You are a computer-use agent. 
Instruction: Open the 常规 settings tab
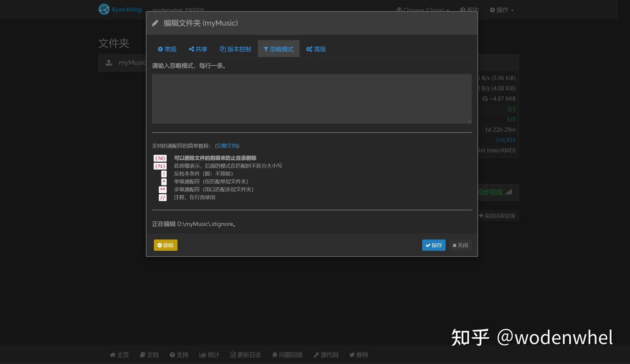[x=167, y=49]
